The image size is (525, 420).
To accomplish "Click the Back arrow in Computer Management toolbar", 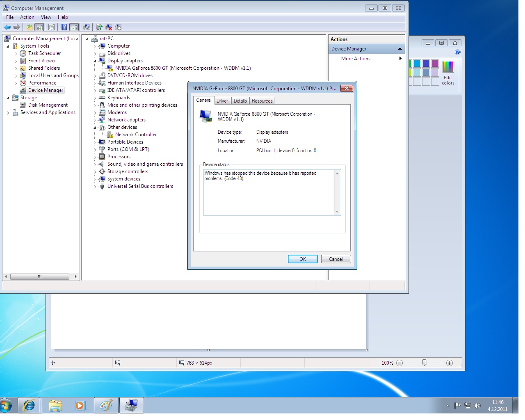I will pos(7,27).
